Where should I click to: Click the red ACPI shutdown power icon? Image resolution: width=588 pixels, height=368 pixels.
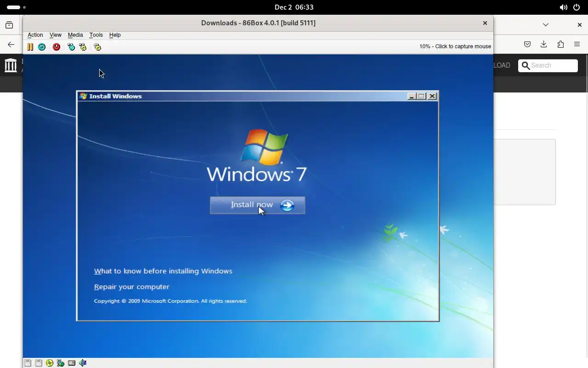point(57,47)
